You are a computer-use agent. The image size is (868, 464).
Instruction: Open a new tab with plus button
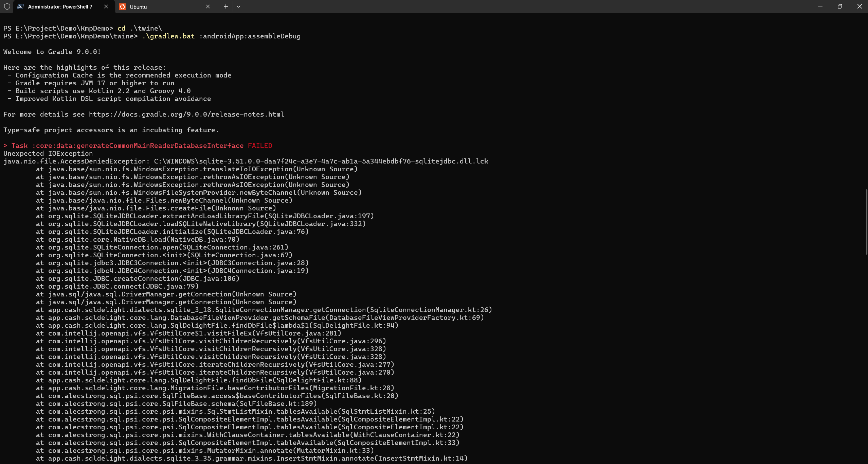225,6
